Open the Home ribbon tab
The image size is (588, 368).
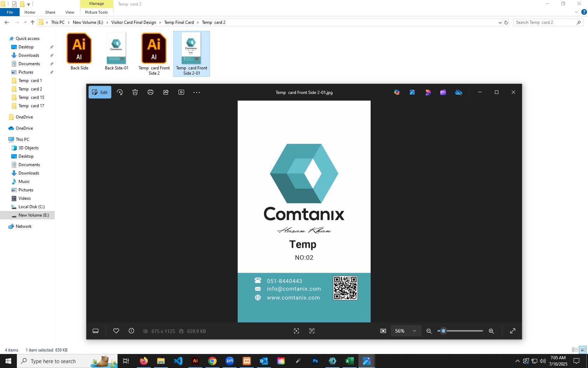pyautogui.click(x=30, y=12)
